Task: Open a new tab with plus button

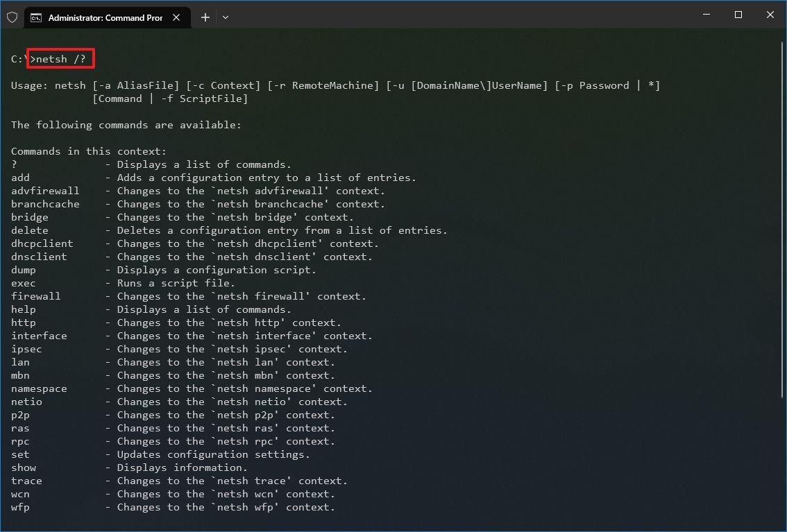Action: [x=205, y=17]
